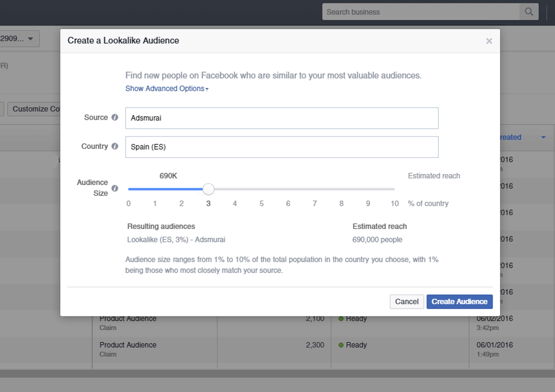The height and width of the screenshot is (392, 555).
Task: Expand Show Advanced Options
Action: (x=167, y=89)
